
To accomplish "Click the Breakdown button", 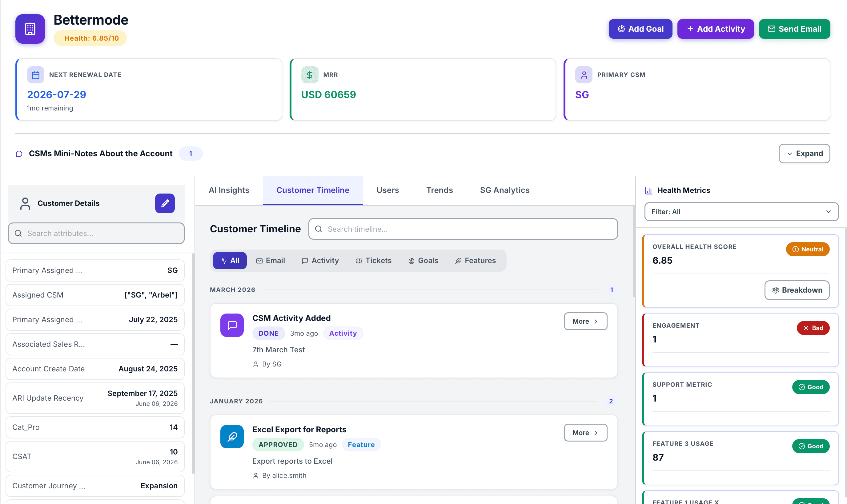I will pos(797,290).
